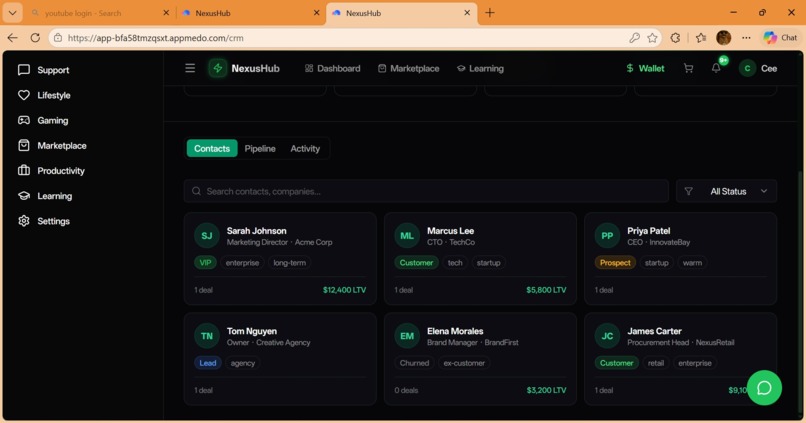Click the VIP tag on Sarah Johnson

click(205, 263)
